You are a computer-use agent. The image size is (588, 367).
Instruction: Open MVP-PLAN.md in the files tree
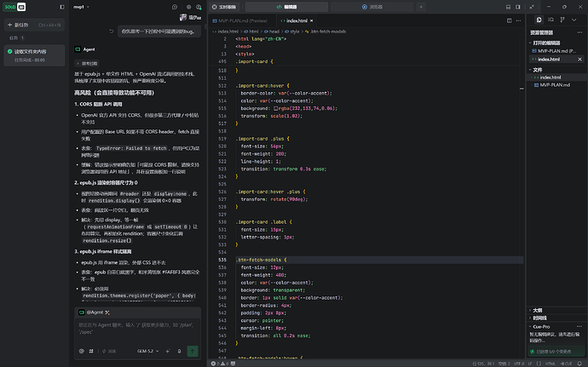[556, 85]
